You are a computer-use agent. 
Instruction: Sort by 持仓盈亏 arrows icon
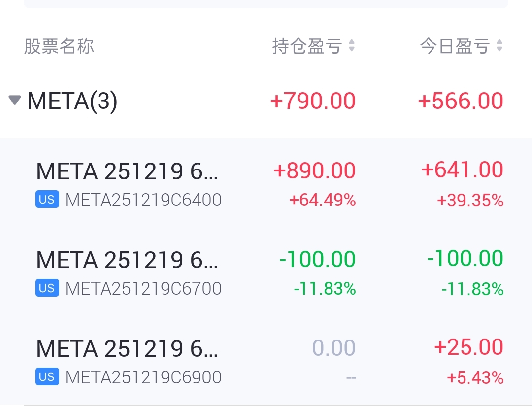pos(352,46)
